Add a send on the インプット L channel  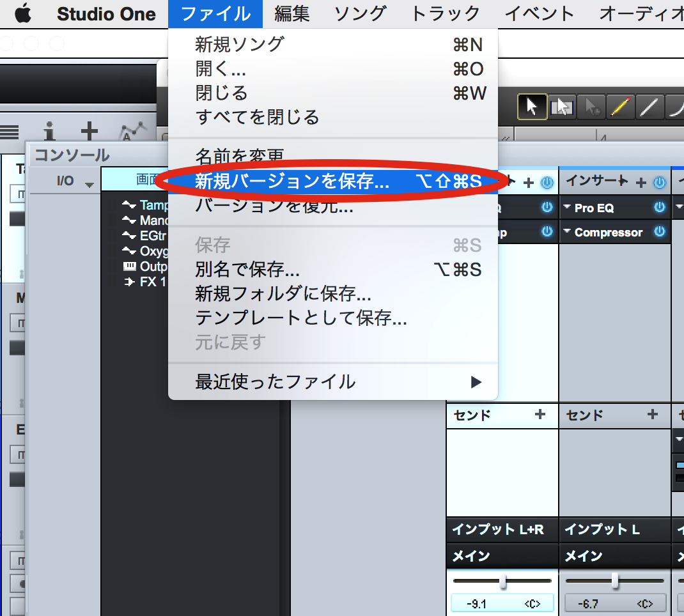[x=653, y=414]
